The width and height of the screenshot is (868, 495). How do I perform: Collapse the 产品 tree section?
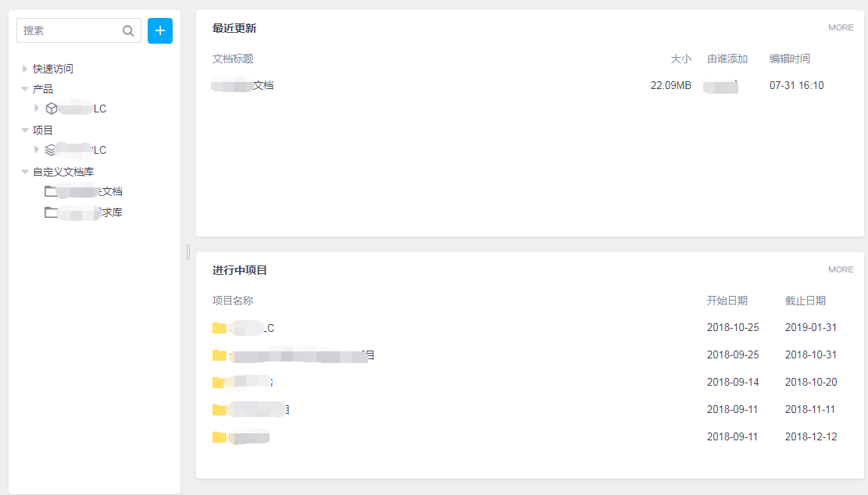tap(25, 89)
